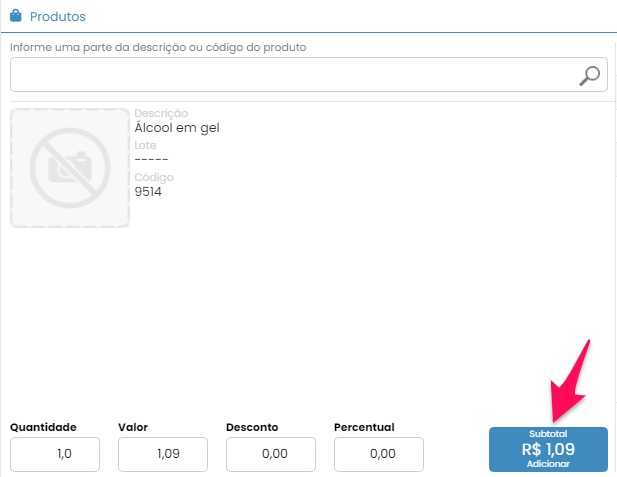Click the Percentual label text
The height and width of the screenshot is (477, 617).
pos(364,427)
